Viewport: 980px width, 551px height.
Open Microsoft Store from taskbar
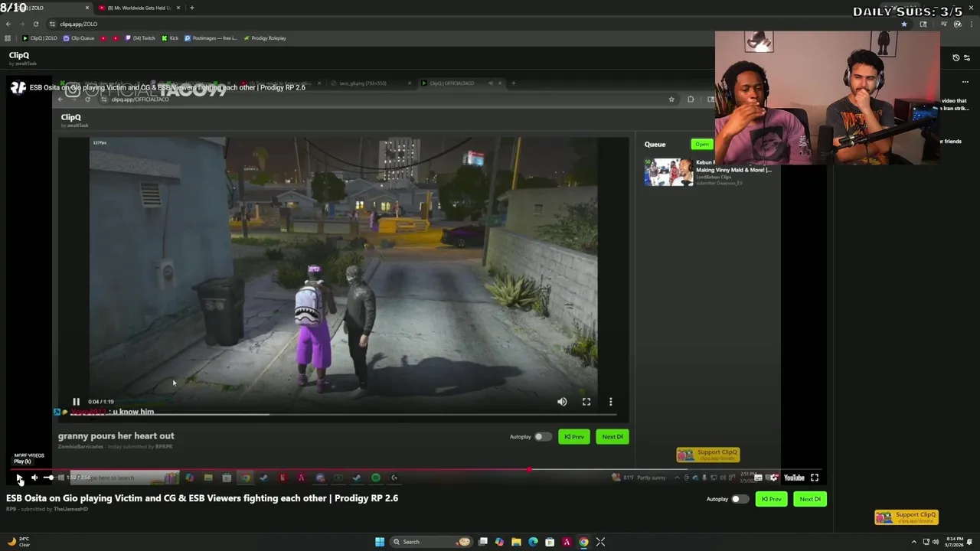point(550,542)
